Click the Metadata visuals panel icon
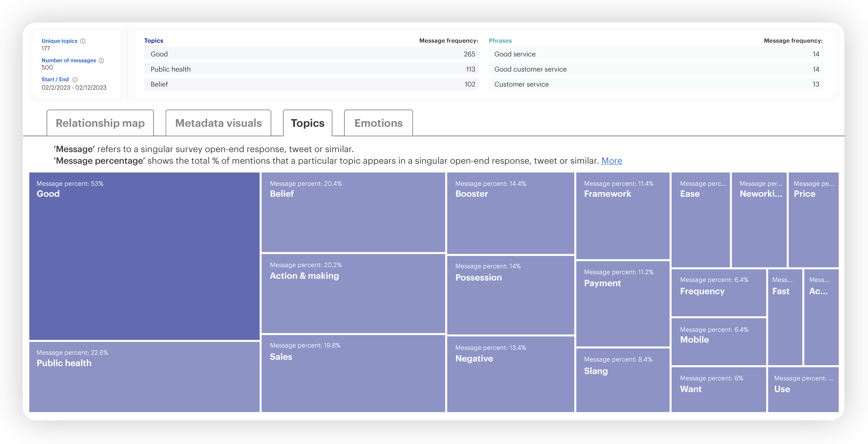The image size is (868, 444). pyautogui.click(x=218, y=122)
